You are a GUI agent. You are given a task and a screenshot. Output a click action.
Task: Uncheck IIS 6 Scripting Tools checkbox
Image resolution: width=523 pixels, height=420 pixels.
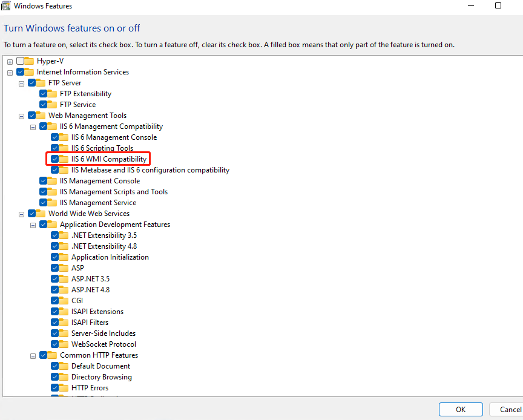pyautogui.click(x=55, y=148)
